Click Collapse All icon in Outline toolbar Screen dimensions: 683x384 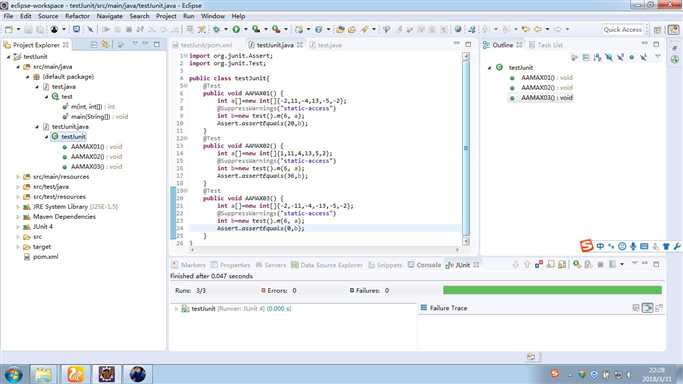tap(586, 57)
